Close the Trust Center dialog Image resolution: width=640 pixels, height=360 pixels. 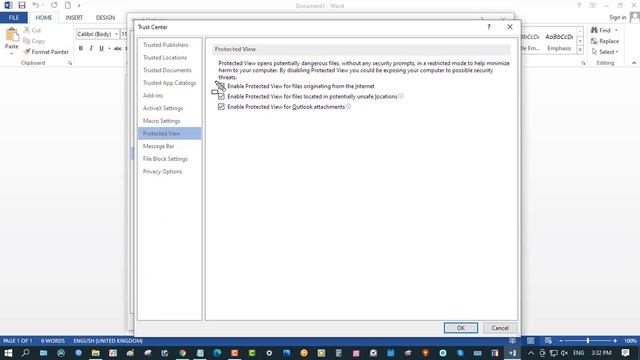pos(510,27)
